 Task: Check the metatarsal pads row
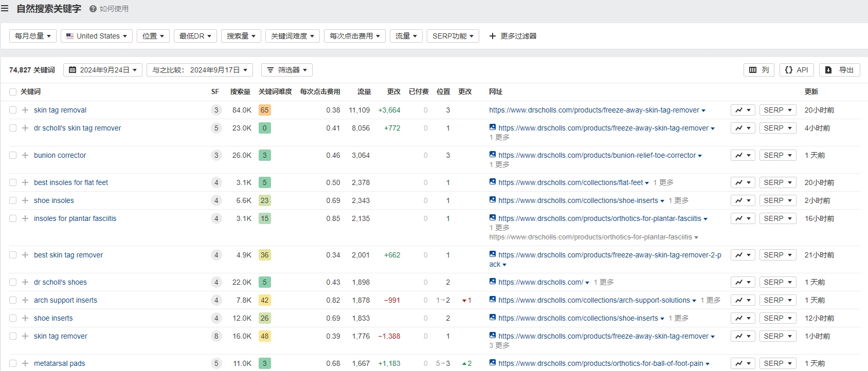click(x=13, y=363)
